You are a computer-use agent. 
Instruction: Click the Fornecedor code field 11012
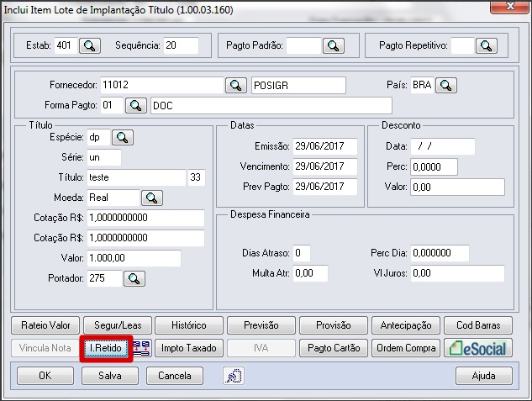tap(162, 85)
